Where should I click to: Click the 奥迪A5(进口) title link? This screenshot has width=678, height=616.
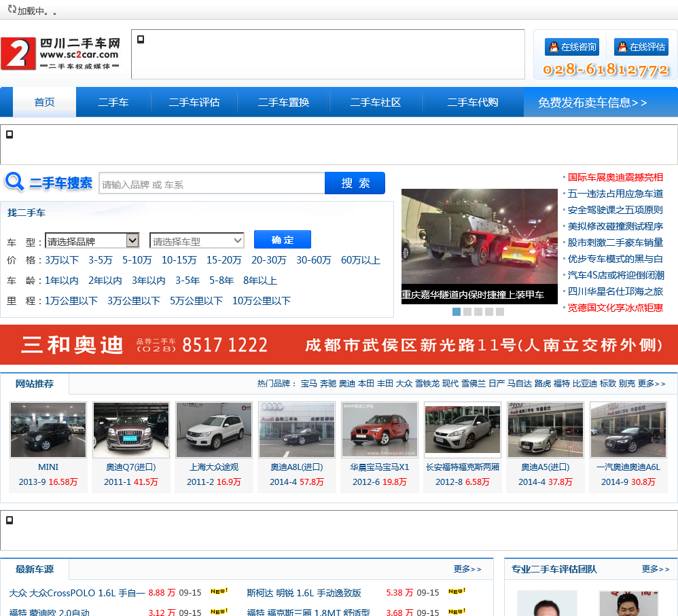pyautogui.click(x=546, y=467)
